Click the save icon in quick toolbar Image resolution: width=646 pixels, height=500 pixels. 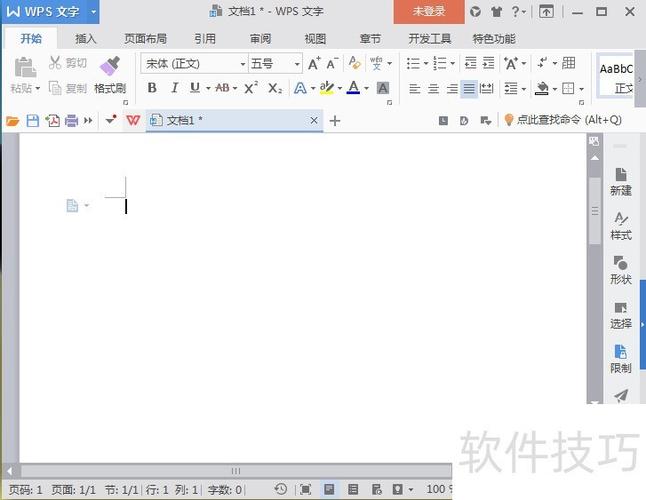pos(32,120)
